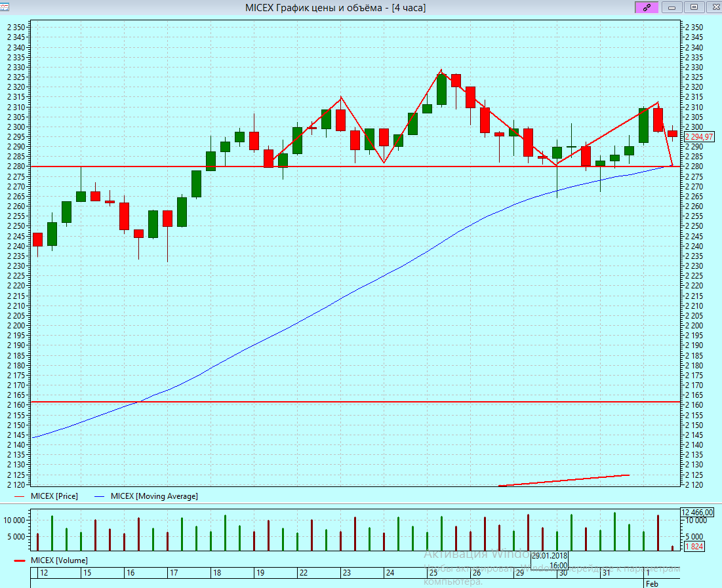Screen dimensions: 722x588
Task: Click date label 12 on time axis
Action: [44, 573]
